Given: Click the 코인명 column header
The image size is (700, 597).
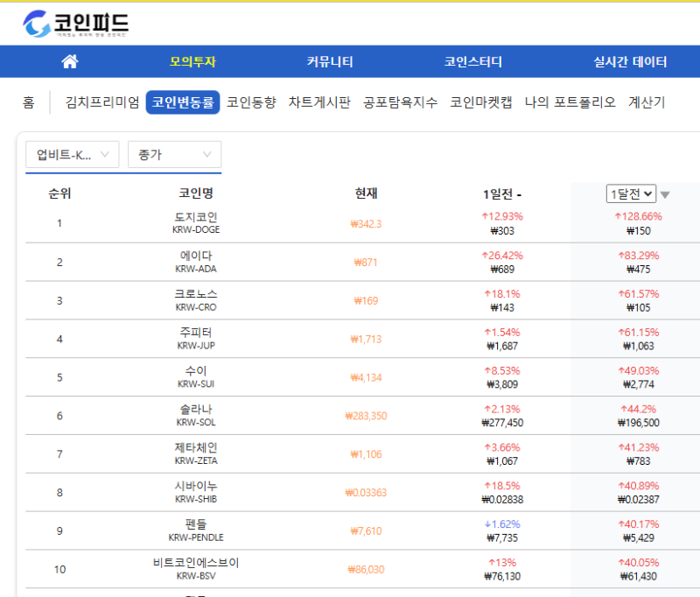Looking at the screenshot, I should tap(196, 193).
